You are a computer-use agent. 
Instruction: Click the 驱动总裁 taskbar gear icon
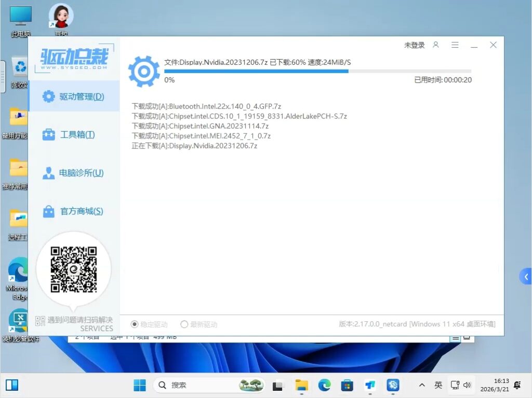[393, 385]
